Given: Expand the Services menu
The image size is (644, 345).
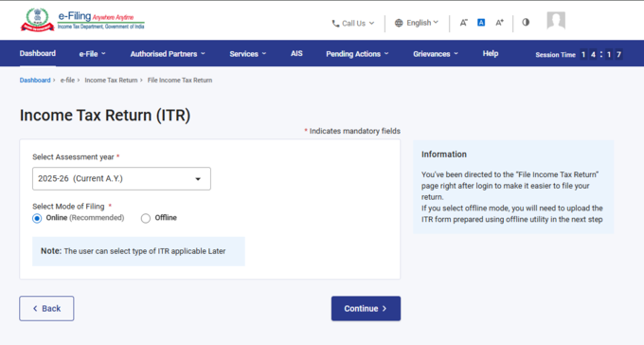Looking at the screenshot, I should coord(248,54).
